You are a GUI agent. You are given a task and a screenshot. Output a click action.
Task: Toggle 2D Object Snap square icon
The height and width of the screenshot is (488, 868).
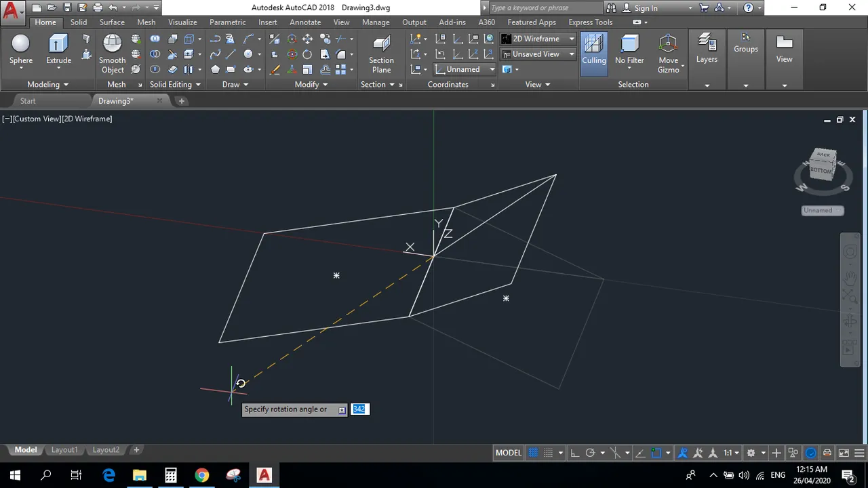(656, 453)
